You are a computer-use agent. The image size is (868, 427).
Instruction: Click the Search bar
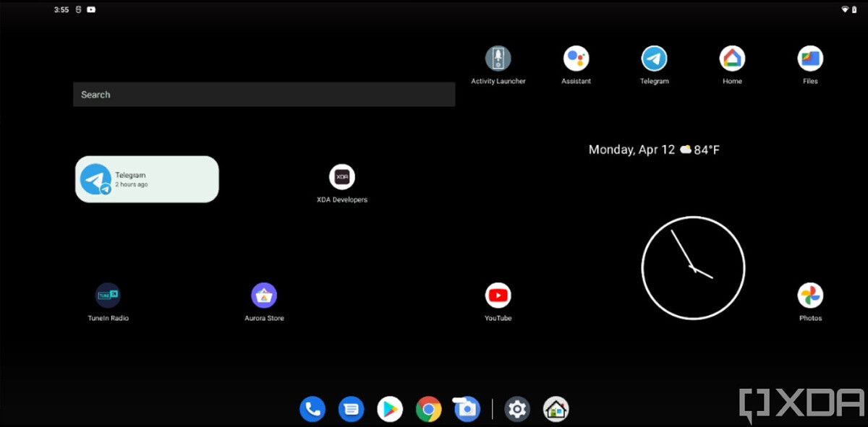click(x=263, y=94)
